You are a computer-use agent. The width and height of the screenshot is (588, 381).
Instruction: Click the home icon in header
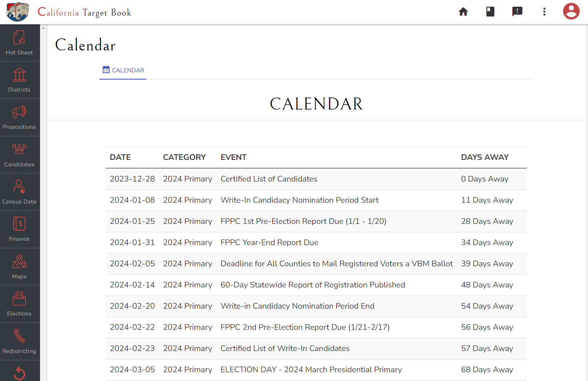point(463,12)
